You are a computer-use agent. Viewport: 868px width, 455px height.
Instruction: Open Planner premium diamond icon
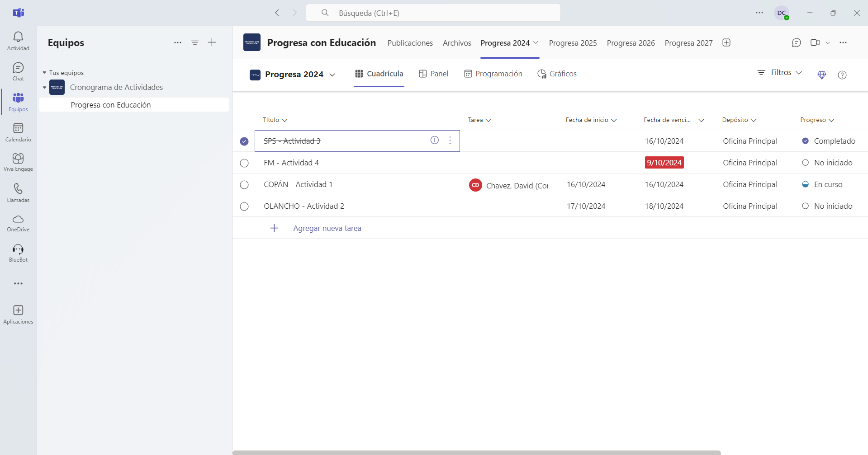822,75
